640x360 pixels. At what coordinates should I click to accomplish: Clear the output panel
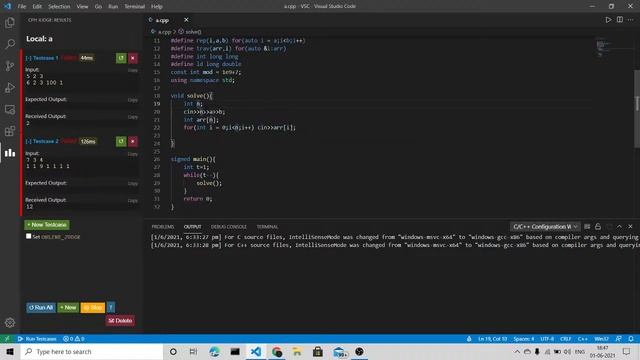tap(587, 227)
